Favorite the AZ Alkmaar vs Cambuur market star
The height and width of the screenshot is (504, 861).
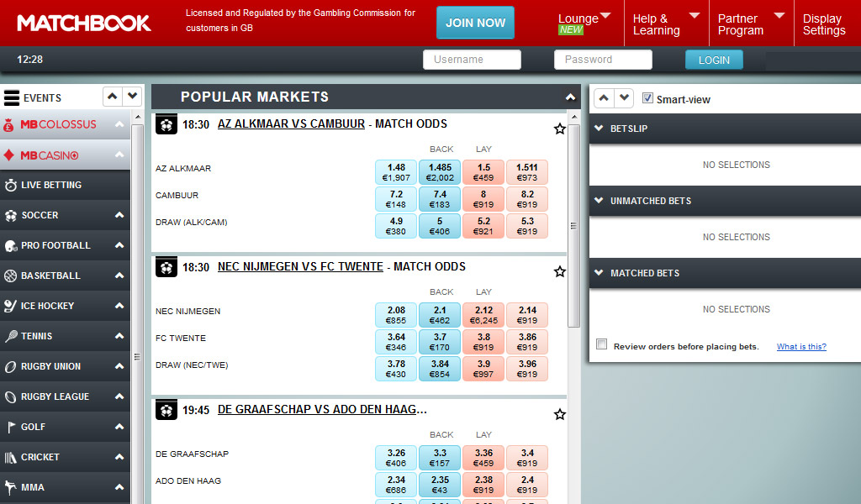(559, 129)
